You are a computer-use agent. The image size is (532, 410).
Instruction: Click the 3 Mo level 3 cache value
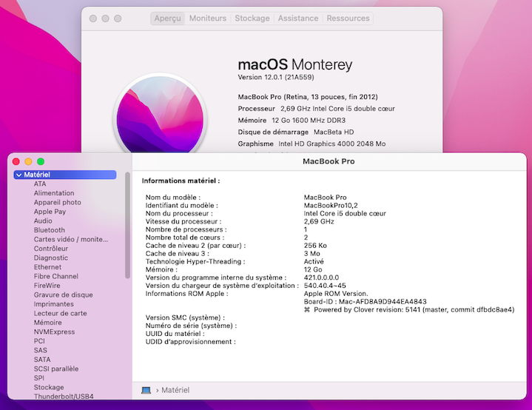pyautogui.click(x=312, y=254)
